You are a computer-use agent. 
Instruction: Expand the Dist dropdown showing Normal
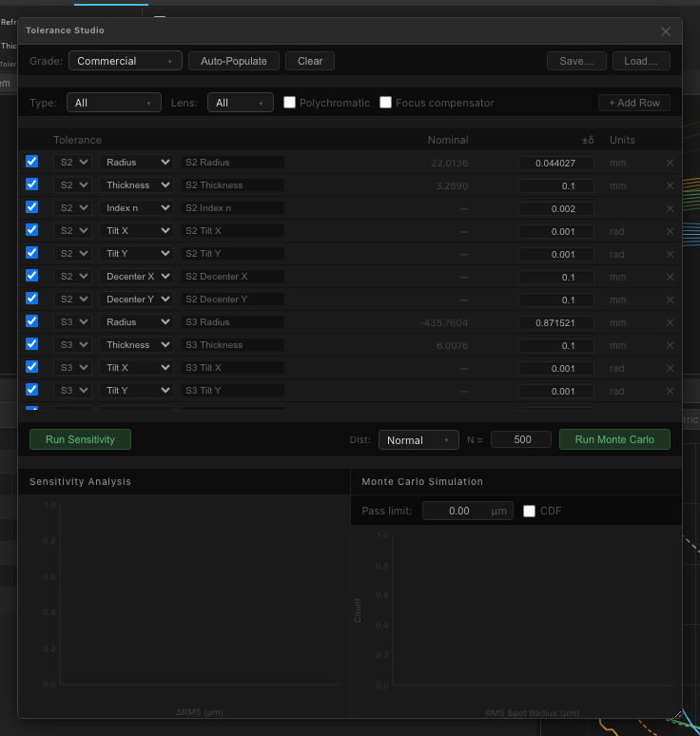(418, 440)
